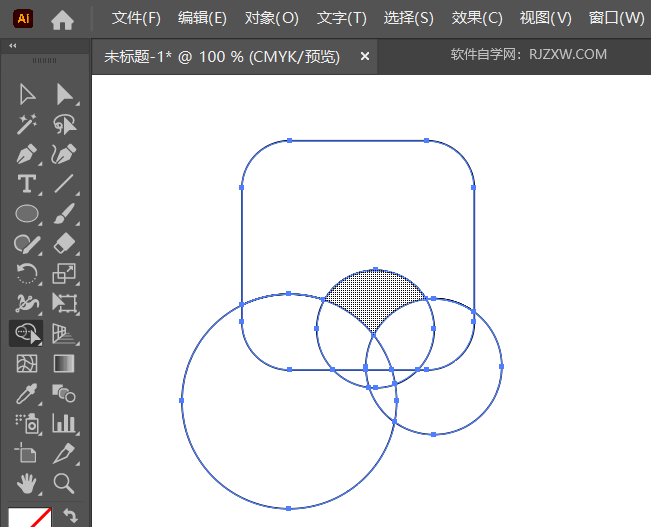Select the Shape Builder tool
This screenshot has height=527, width=651.
coord(27,333)
